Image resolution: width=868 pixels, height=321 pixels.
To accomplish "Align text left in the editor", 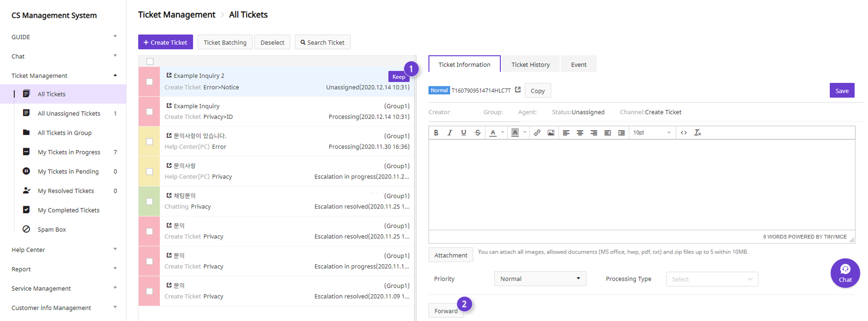I will point(566,132).
